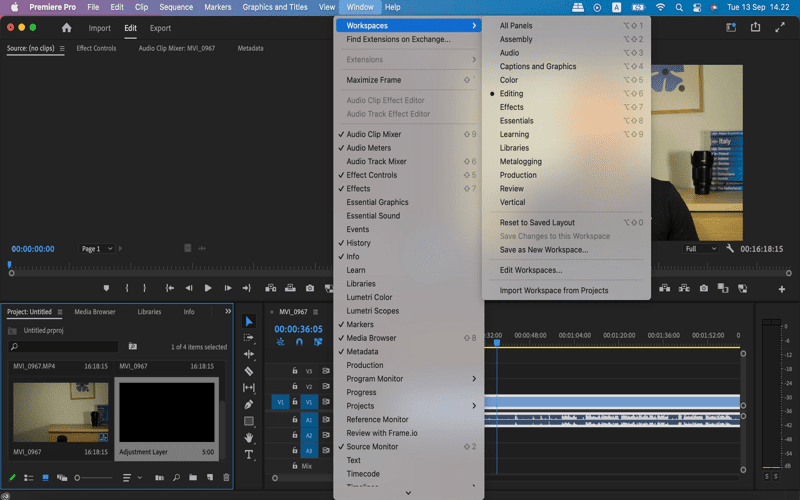Go to the Home screen icon
800x500 pixels.
tap(66, 28)
